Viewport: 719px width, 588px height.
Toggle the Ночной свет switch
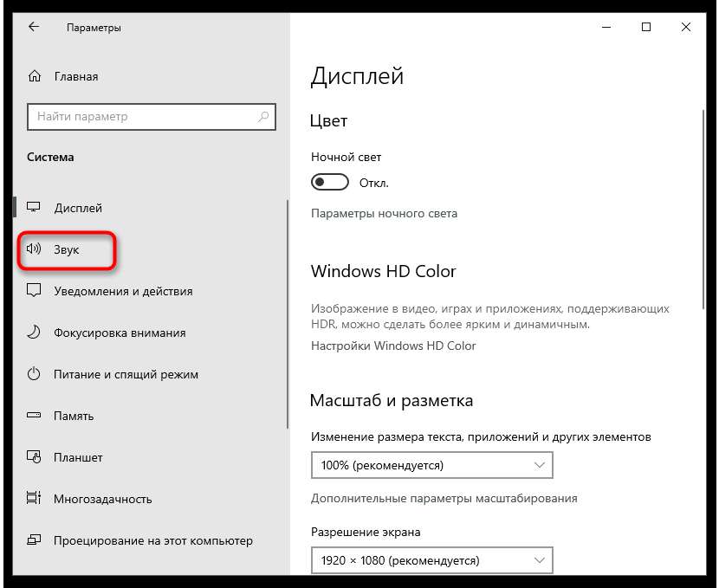[330, 183]
